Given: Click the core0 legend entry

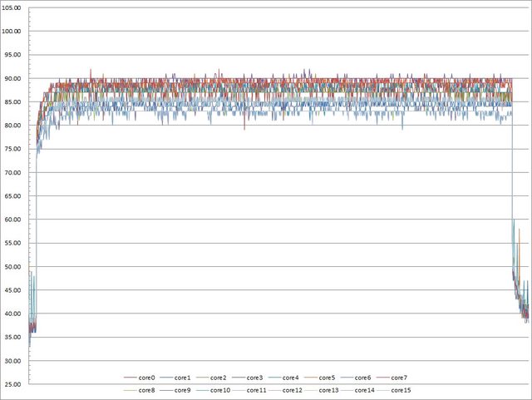Looking at the screenshot, I should click(x=148, y=378).
